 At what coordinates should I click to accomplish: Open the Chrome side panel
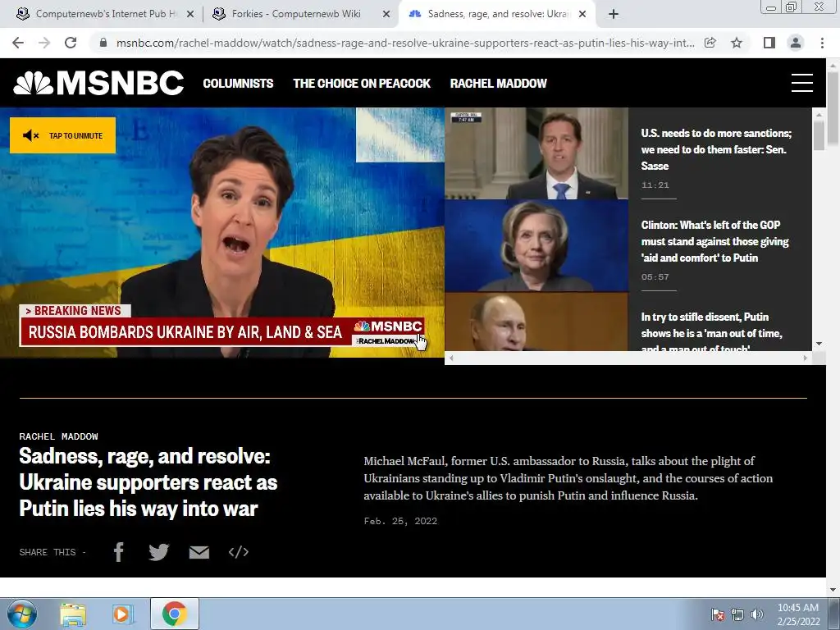[x=769, y=43]
